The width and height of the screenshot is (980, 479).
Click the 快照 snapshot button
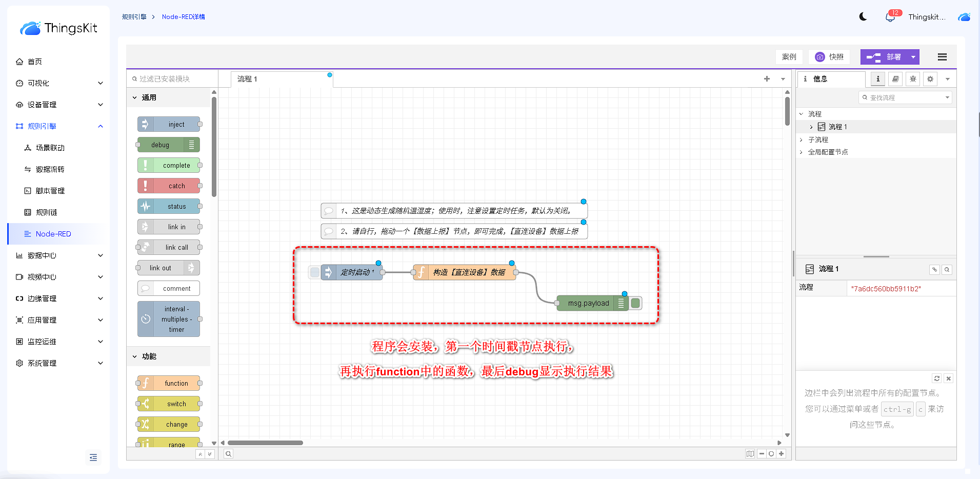click(830, 57)
